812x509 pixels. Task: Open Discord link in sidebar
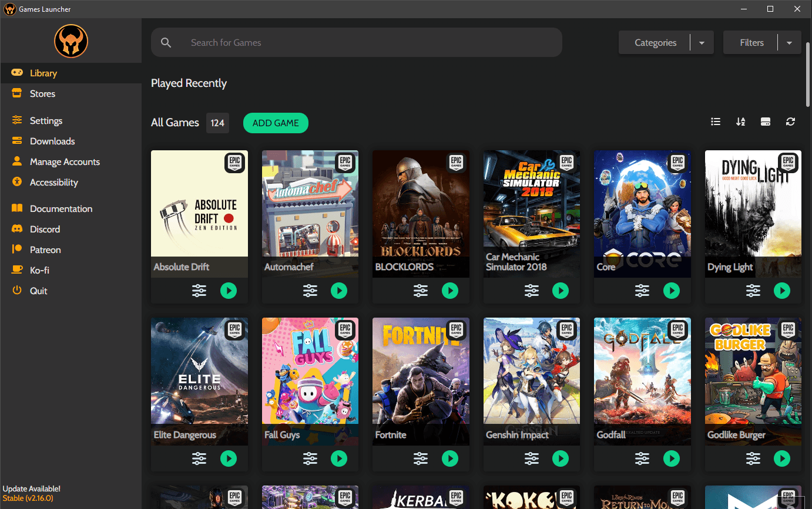(71, 230)
